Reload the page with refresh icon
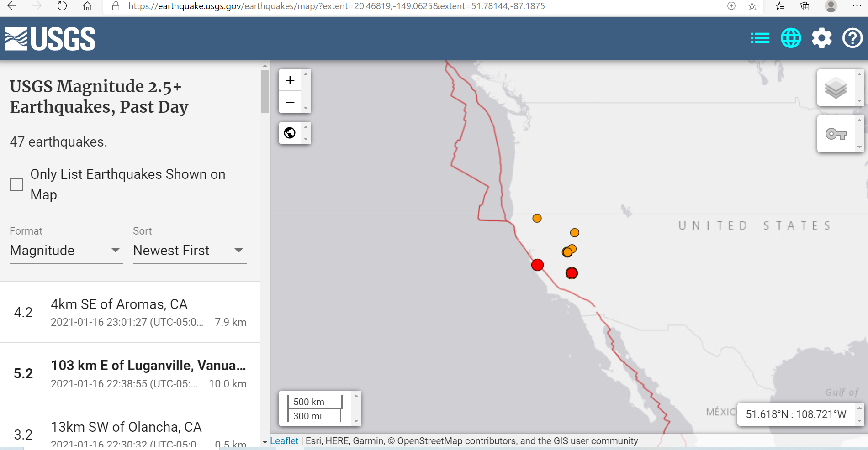 point(62,6)
